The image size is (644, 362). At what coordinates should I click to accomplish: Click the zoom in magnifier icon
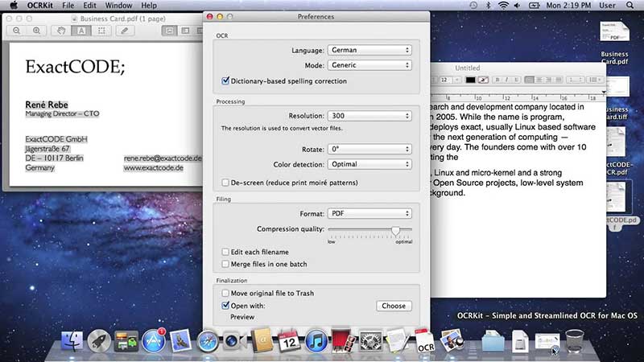(x=36, y=31)
